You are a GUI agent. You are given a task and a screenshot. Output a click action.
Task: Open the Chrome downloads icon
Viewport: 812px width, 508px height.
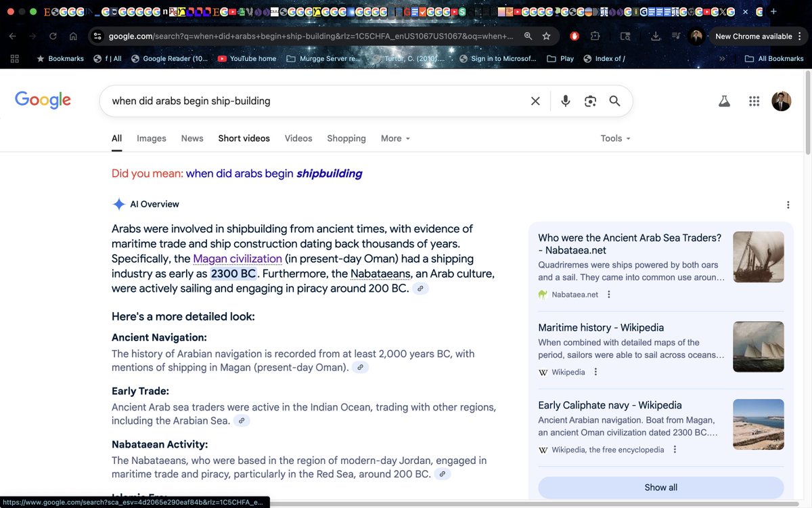pos(656,37)
